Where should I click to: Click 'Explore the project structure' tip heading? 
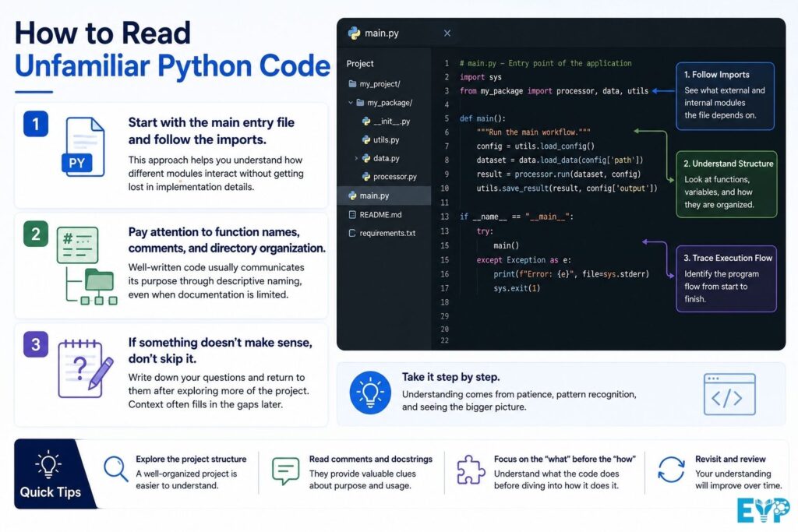(x=191, y=459)
